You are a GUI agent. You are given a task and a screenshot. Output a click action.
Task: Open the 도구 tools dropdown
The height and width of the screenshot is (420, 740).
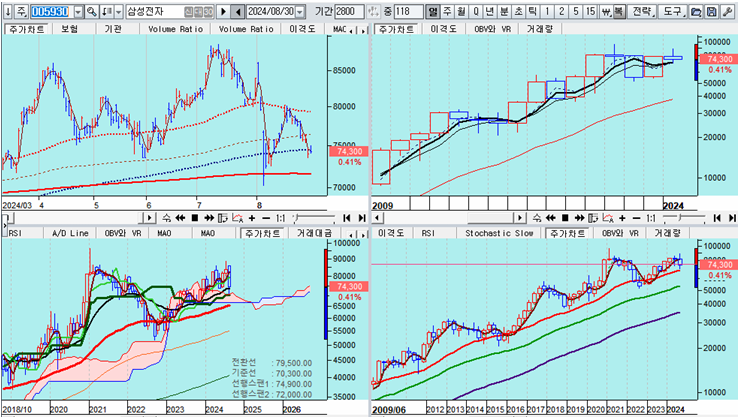[673, 11]
